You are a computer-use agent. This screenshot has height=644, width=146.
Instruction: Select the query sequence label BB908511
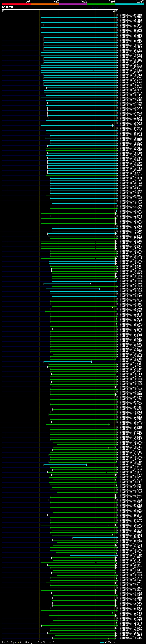(8, 7)
